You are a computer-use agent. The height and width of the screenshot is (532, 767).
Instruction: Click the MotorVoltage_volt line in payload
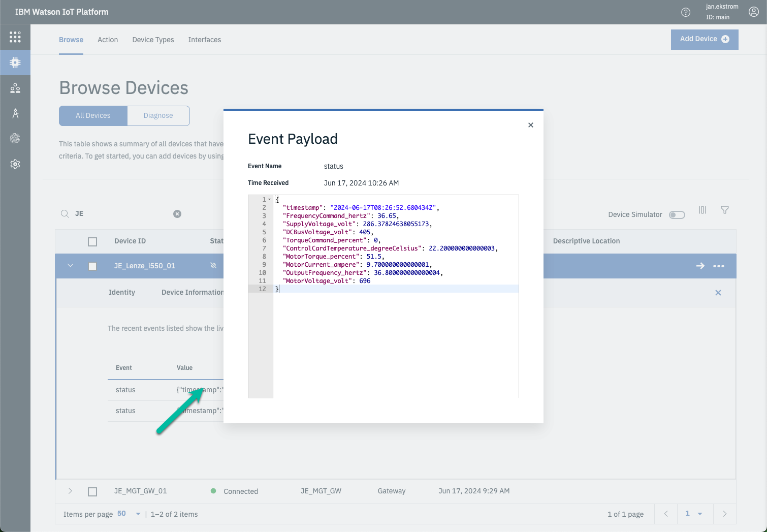point(327,281)
